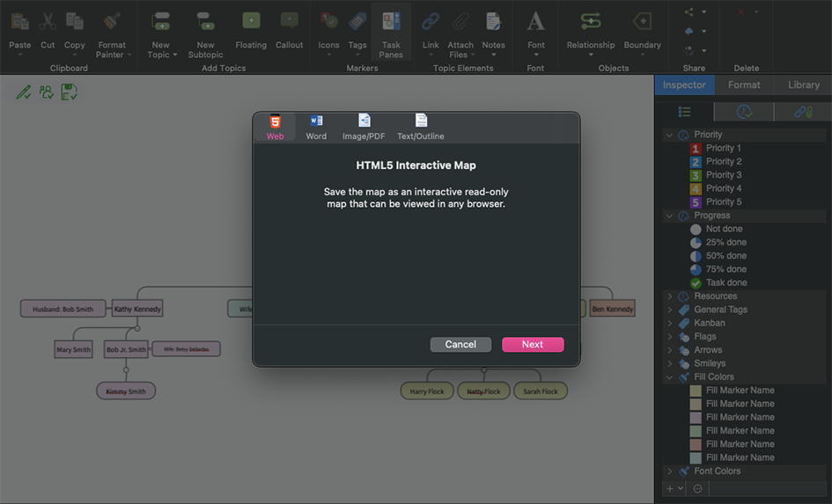The image size is (832, 504).
Task: Open the Format tab
Action: coord(744,84)
